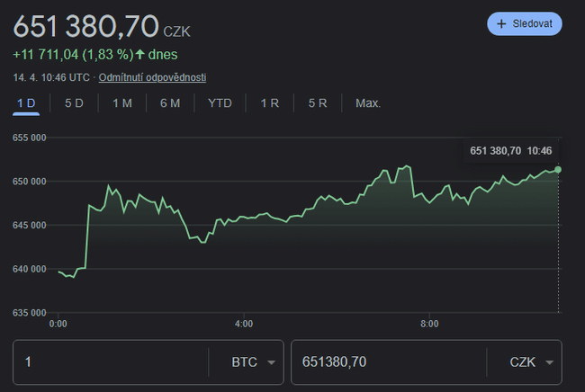Click the 651 380,70 10:46 chart tooltip
Viewport: 585px width, 392px height.
coord(510,150)
